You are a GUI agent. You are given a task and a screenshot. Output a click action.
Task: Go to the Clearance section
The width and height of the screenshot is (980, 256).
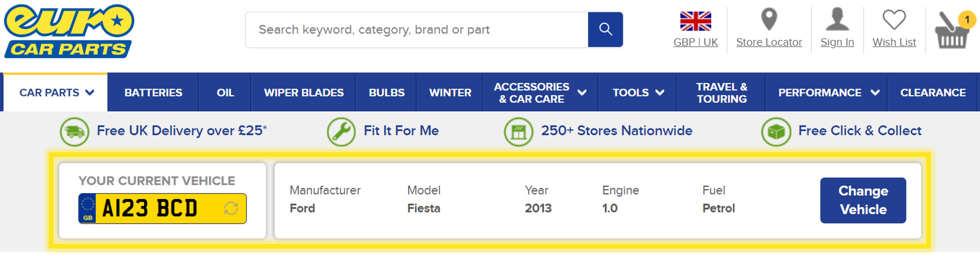coord(932,92)
